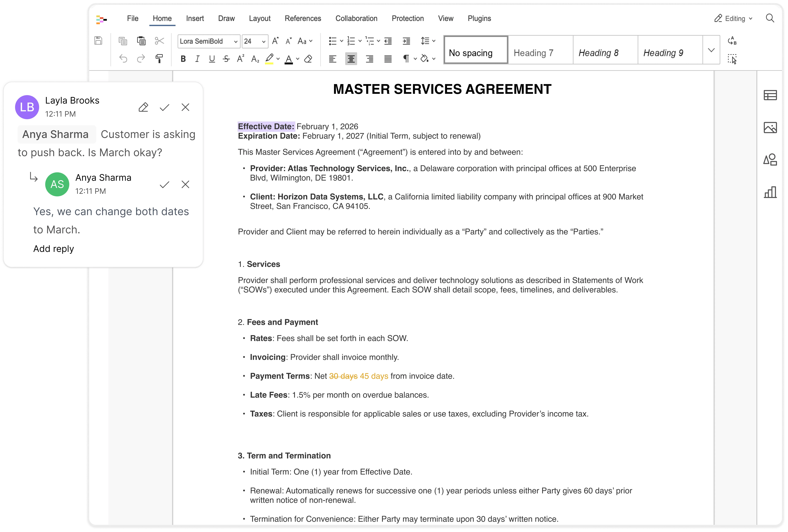Click the clear formatting eraser icon

pos(308,59)
